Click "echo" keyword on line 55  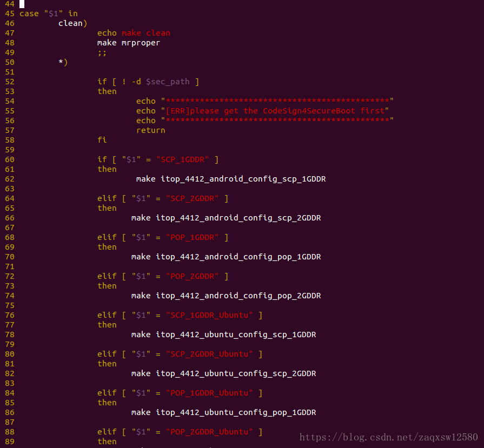(x=145, y=111)
